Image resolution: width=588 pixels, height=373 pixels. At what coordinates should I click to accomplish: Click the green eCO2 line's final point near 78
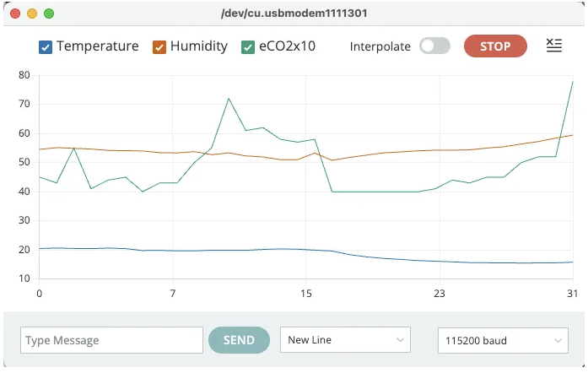(573, 81)
